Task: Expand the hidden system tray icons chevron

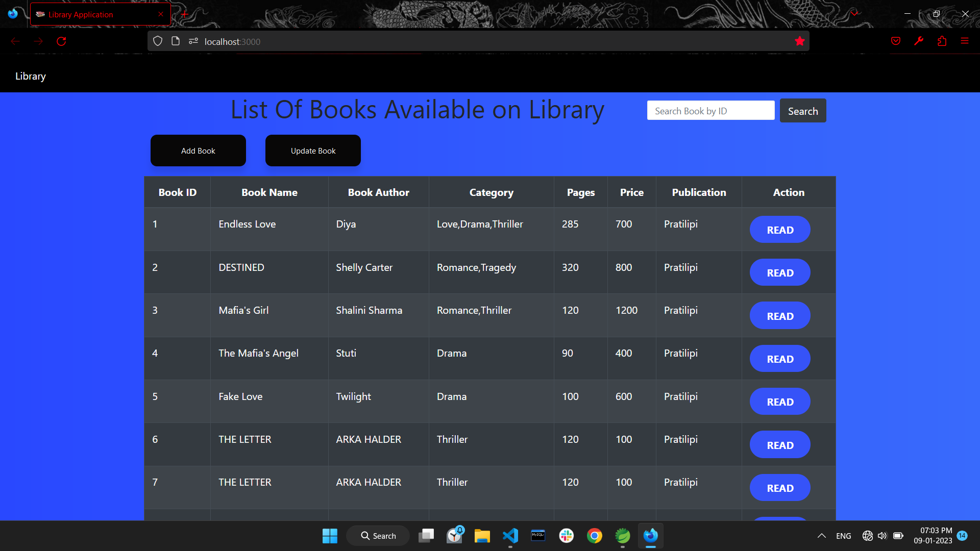Action: (821, 536)
